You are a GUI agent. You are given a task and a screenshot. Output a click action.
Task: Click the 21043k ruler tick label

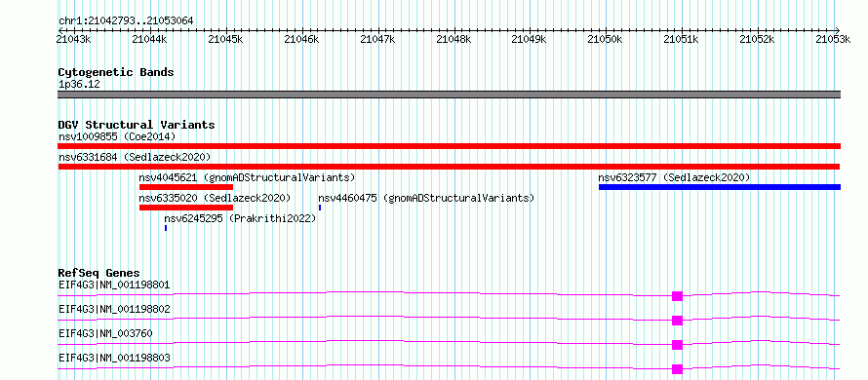tap(73, 39)
